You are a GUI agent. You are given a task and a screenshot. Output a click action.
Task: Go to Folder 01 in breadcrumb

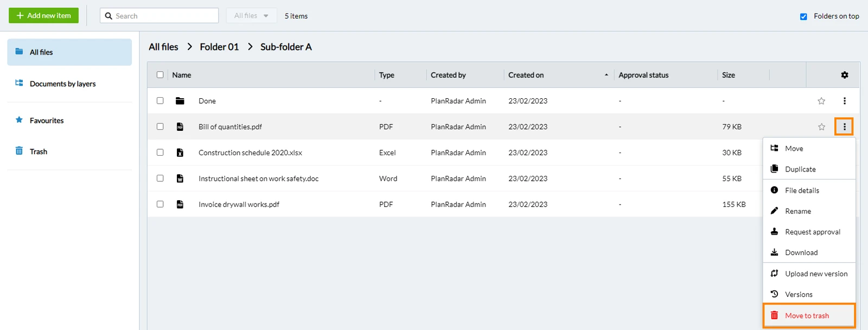[x=219, y=47]
